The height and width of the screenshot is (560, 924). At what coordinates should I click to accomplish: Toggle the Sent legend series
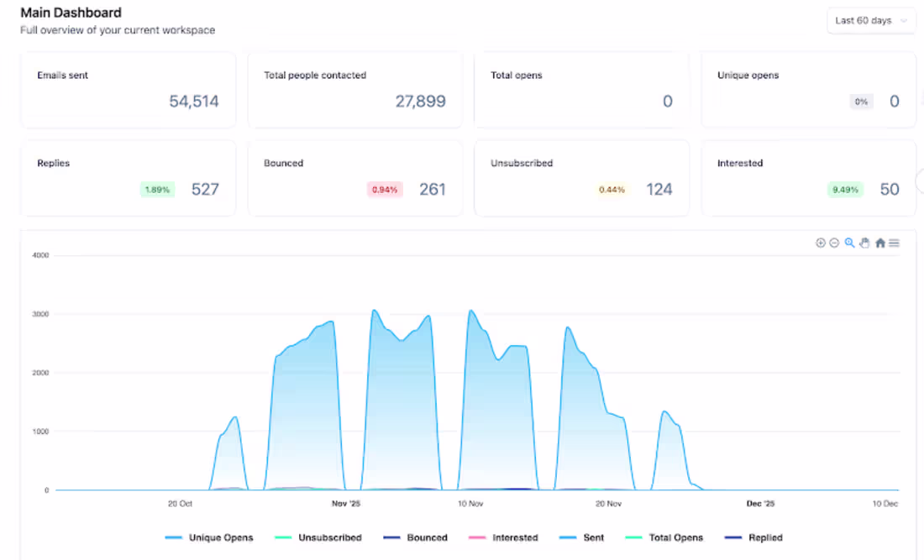pyautogui.click(x=581, y=537)
